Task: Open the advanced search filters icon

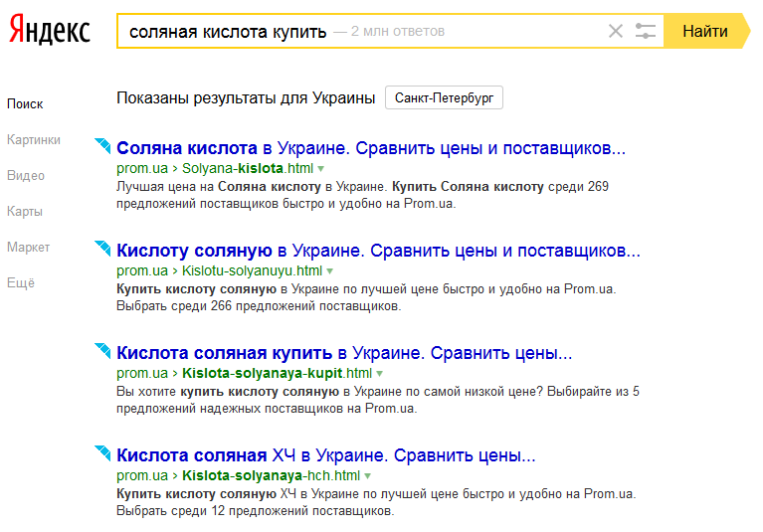Action: 646,31
